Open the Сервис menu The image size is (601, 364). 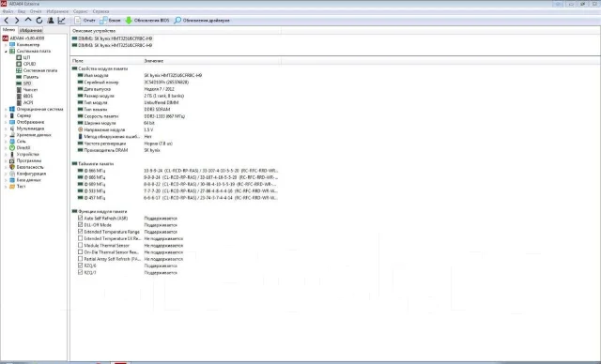[81, 11]
